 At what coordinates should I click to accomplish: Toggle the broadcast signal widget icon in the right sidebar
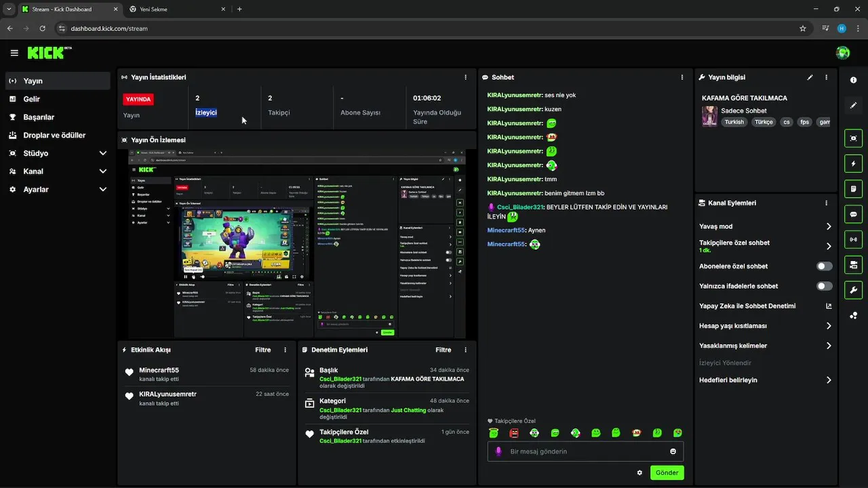(x=853, y=239)
